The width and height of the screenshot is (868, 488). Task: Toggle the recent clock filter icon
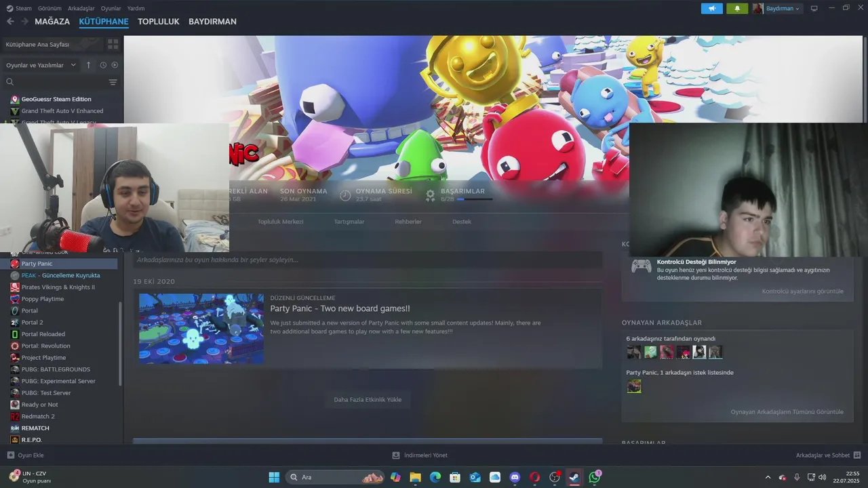pos(103,65)
